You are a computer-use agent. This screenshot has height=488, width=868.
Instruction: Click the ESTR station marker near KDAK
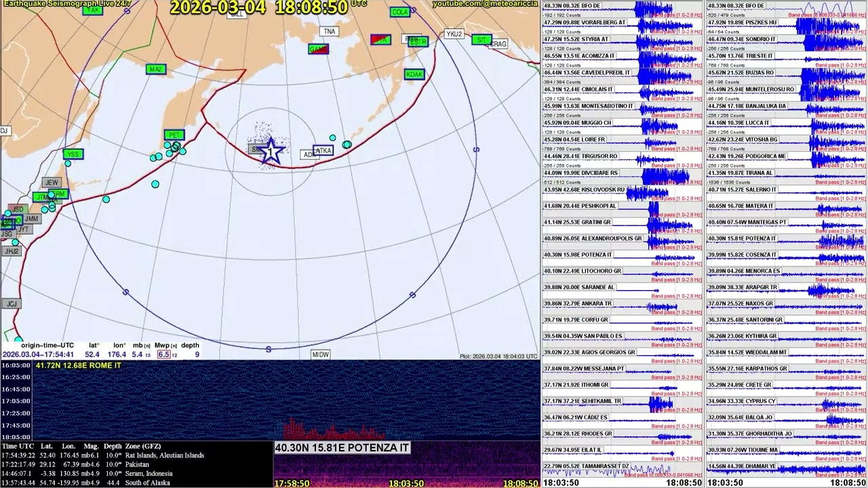pos(418,42)
